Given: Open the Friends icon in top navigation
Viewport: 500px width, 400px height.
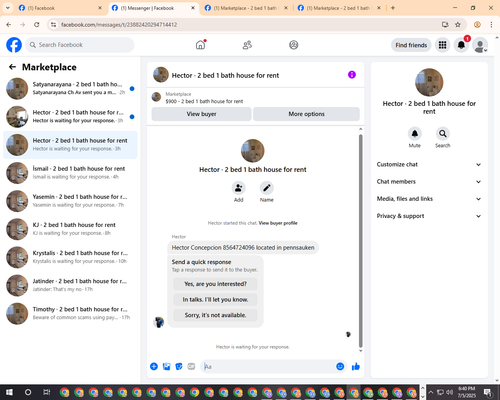Looking at the screenshot, I should [x=247, y=45].
